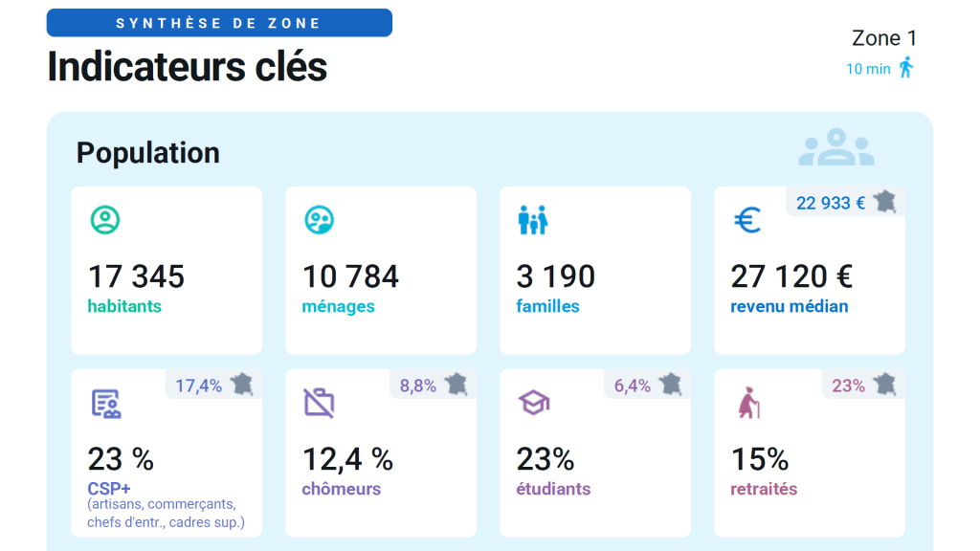Click the CSP+ certificate icon
Viewport: 980px width, 551px height.
point(105,404)
